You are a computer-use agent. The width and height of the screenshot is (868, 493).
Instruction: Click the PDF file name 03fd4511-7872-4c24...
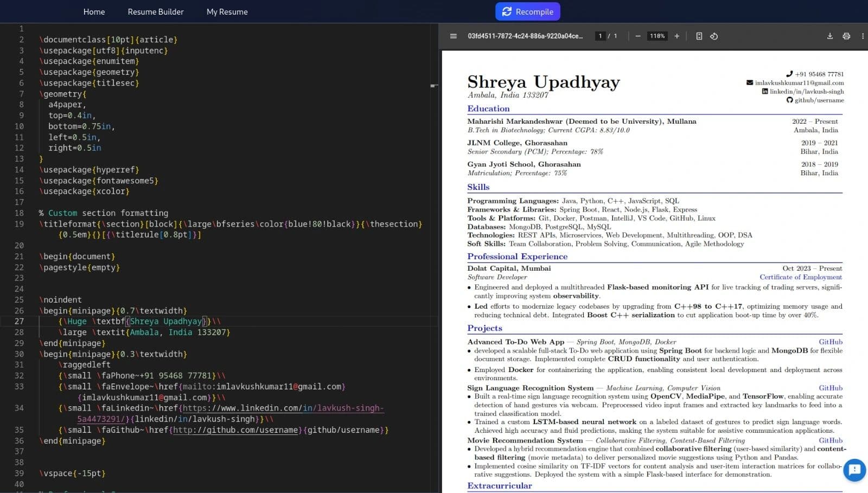pyautogui.click(x=525, y=36)
